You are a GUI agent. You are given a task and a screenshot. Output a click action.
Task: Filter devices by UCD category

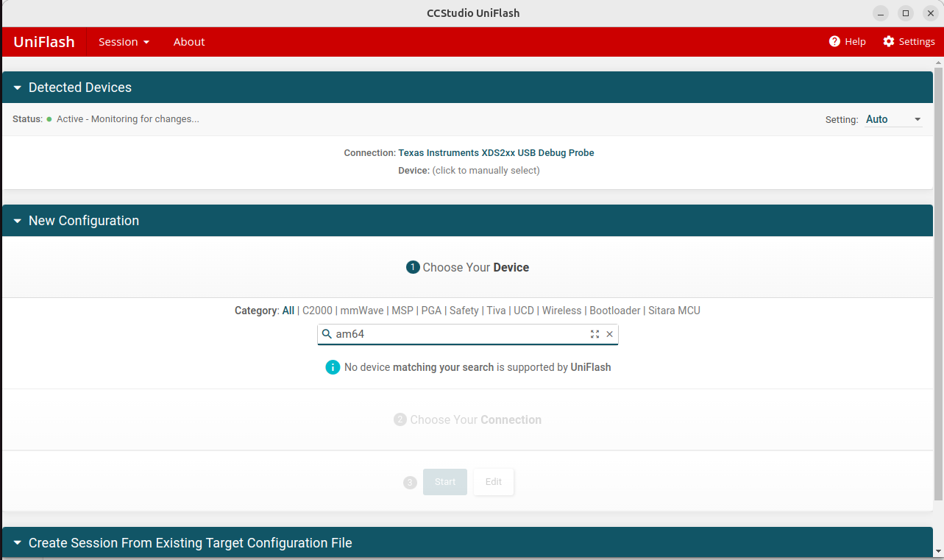coord(524,311)
